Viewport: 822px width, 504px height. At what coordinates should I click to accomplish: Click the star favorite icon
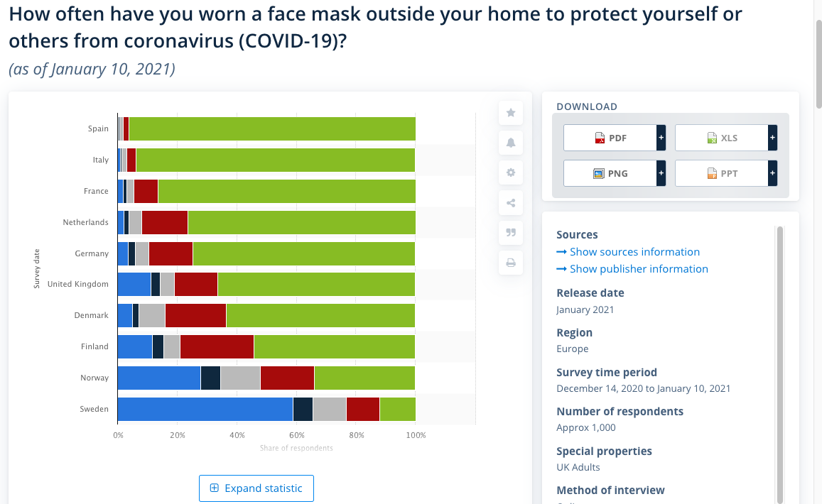pos(511,113)
